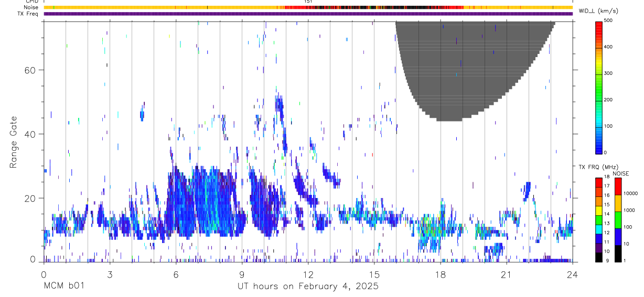Click the 1000 label in the NOISE legend
This screenshot has width=644, height=297.
point(630,210)
